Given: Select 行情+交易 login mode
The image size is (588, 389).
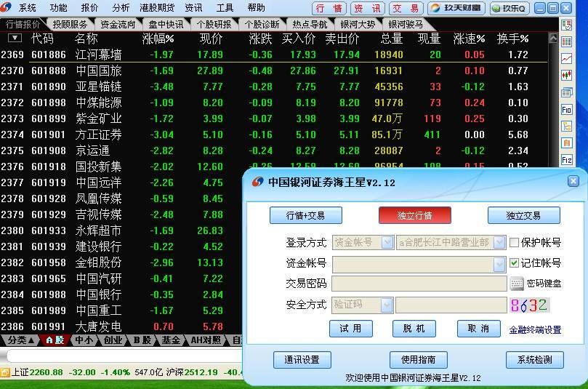Looking at the screenshot, I should 305,215.
